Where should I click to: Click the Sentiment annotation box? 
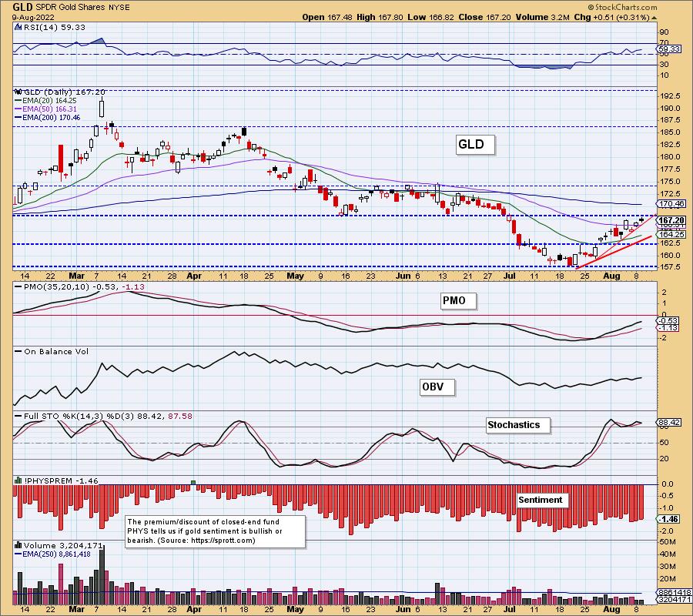coord(543,500)
